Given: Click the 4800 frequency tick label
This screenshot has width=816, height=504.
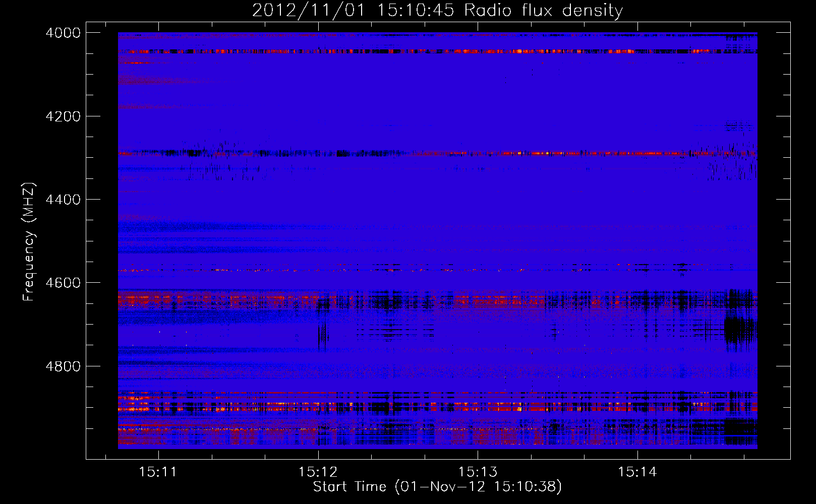Looking at the screenshot, I should point(63,366).
